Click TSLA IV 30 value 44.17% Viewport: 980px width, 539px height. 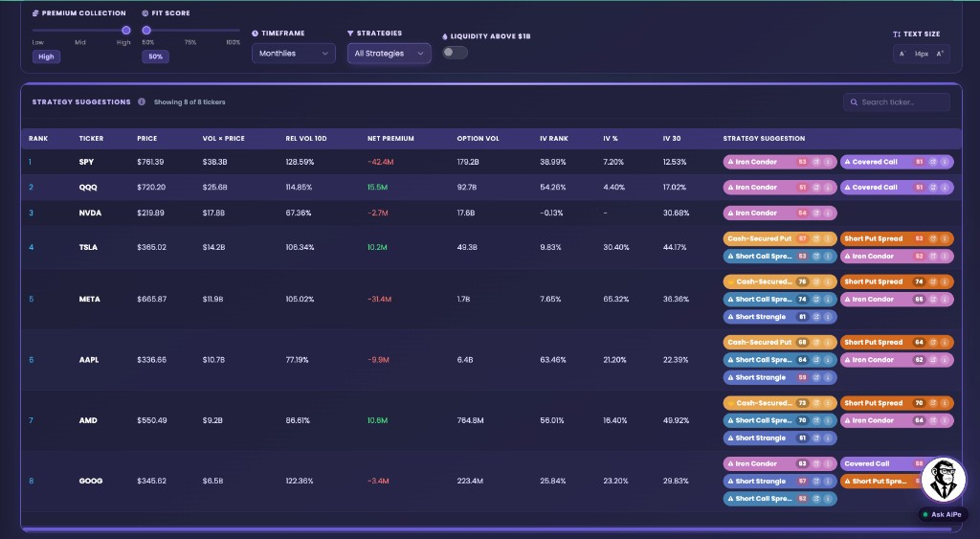coord(677,248)
